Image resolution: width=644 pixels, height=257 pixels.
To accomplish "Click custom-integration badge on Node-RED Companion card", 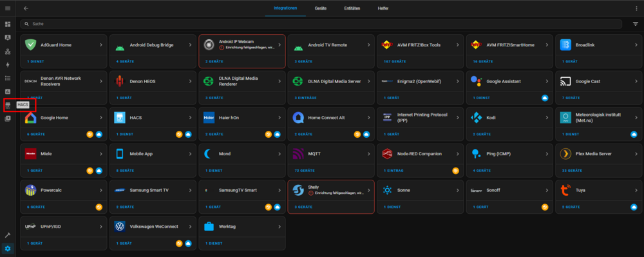I will pos(455,171).
